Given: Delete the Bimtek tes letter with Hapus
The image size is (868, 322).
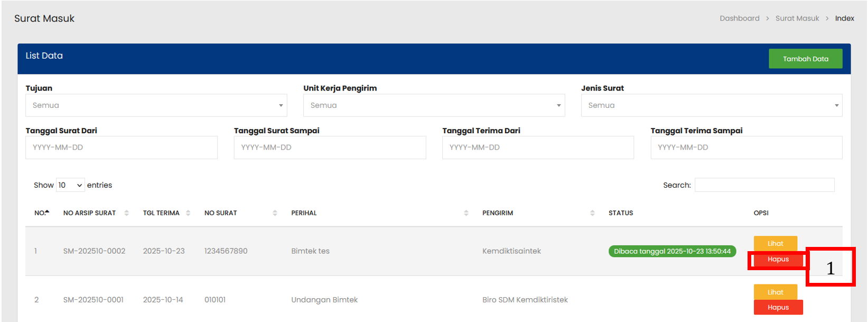Looking at the screenshot, I should [x=778, y=259].
